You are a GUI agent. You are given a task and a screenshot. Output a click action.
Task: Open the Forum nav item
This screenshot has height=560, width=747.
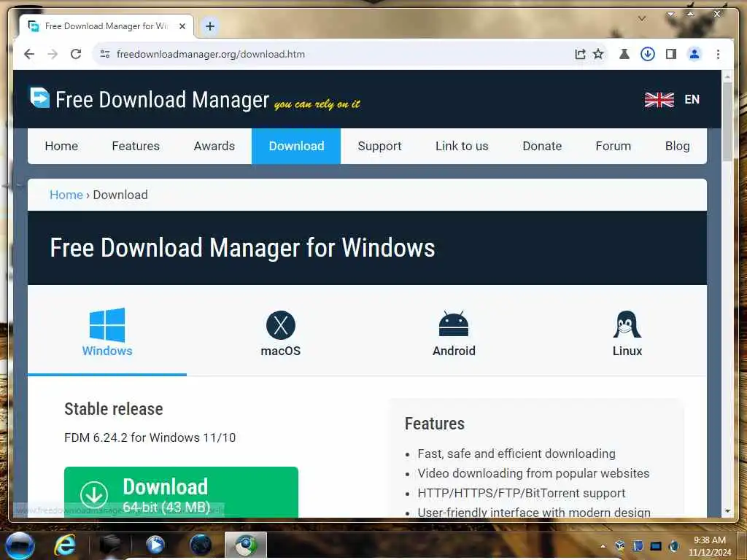(613, 146)
